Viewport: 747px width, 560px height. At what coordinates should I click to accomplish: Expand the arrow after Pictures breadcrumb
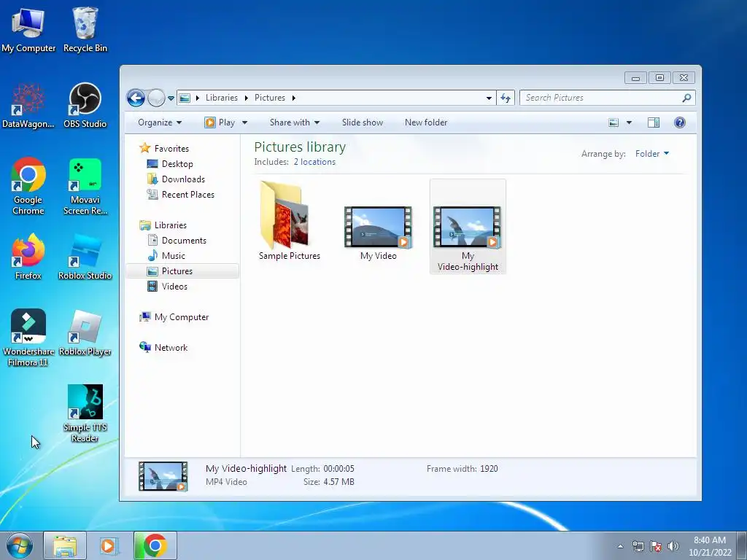click(x=293, y=98)
